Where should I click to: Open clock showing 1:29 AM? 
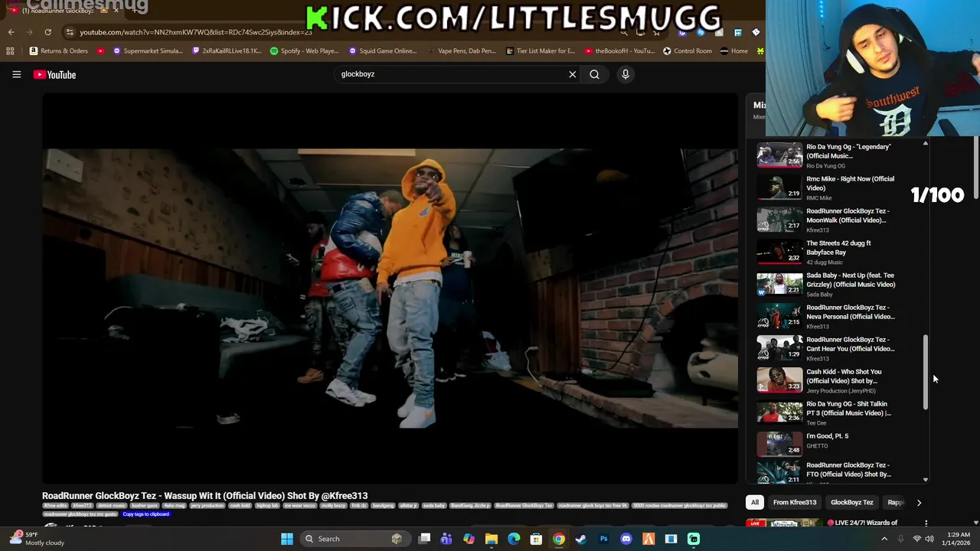[958, 539]
